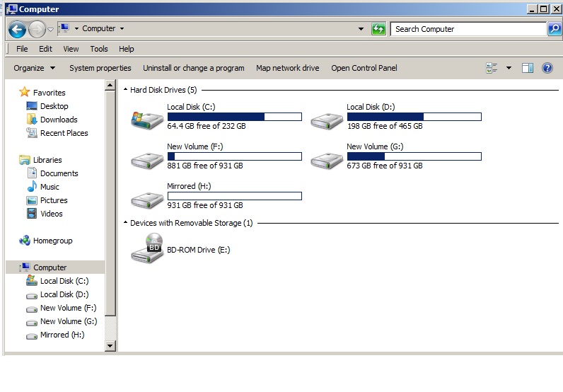Select Computer in navigation pane
This screenshot has height=392, width=563.
point(55,267)
